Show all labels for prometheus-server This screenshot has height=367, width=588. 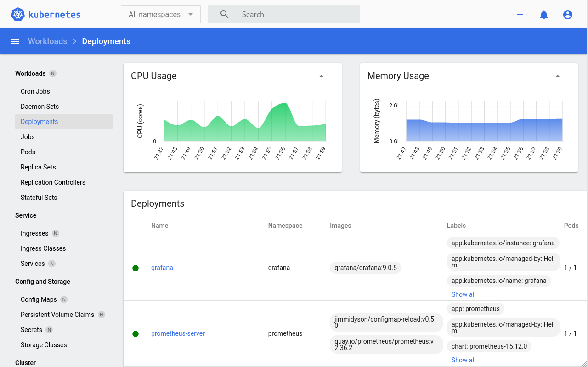464,360
